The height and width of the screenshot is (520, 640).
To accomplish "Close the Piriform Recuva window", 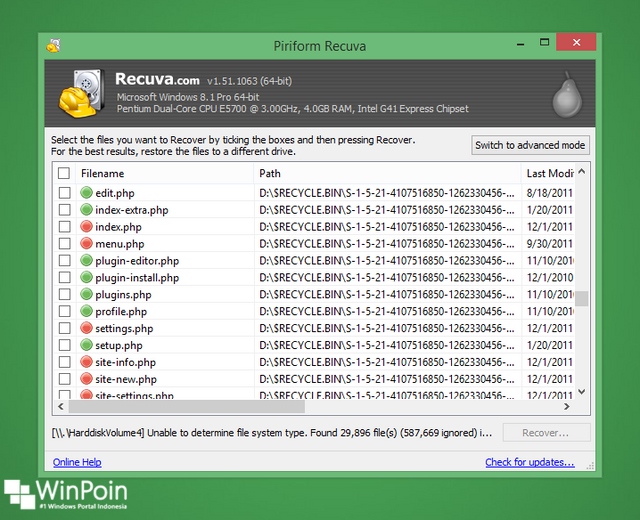I will click(x=576, y=42).
